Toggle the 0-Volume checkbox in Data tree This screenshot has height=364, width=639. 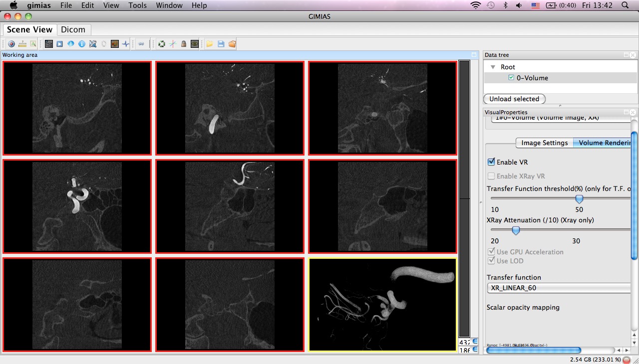511,78
